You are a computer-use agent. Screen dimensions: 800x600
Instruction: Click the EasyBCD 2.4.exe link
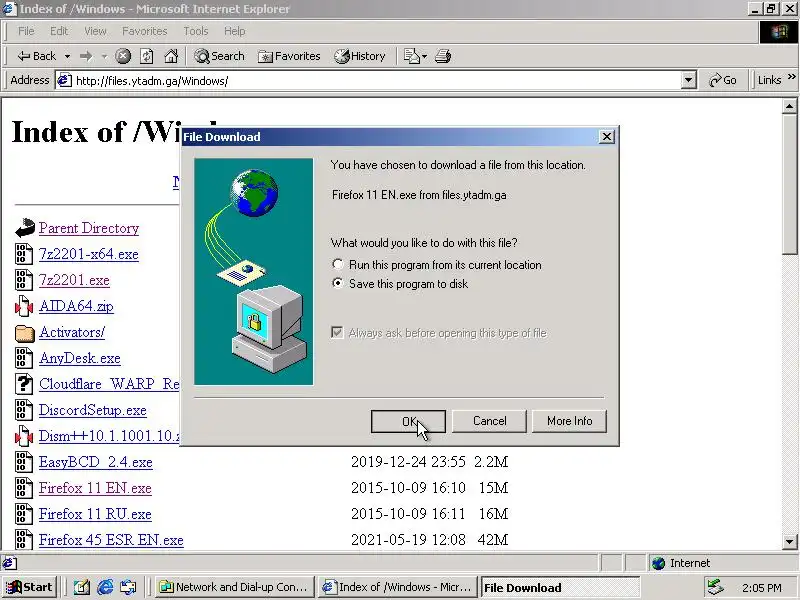pyautogui.click(x=95, y=462)
